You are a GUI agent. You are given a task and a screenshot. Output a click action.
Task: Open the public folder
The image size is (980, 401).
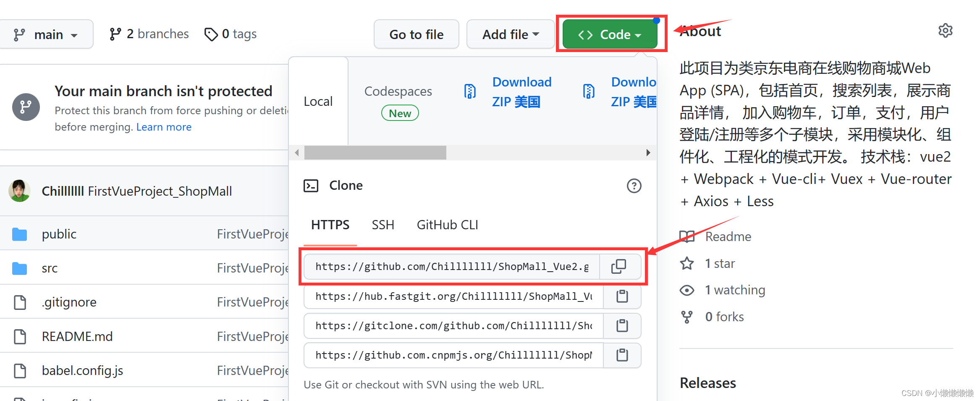59,234
